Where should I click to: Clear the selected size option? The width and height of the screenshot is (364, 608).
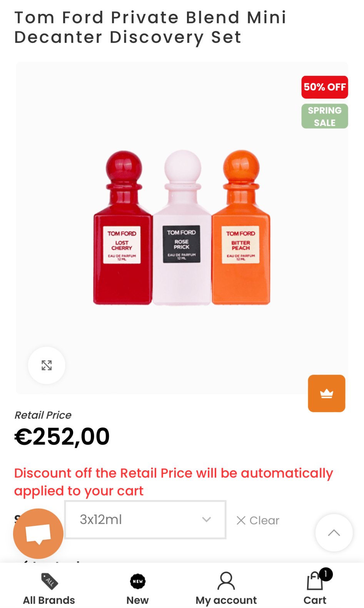pyautogui.click(x=258, y=521)
